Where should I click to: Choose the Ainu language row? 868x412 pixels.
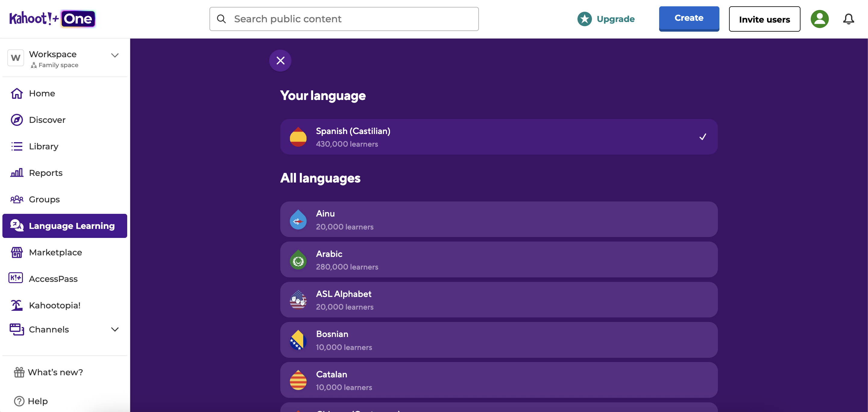tap(499, 220)
